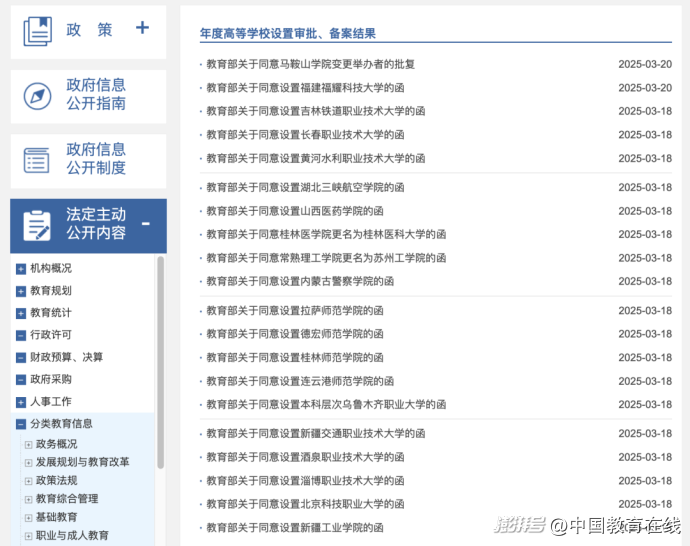Collapse the 分类教育信息 tree node

pos(21,424)
